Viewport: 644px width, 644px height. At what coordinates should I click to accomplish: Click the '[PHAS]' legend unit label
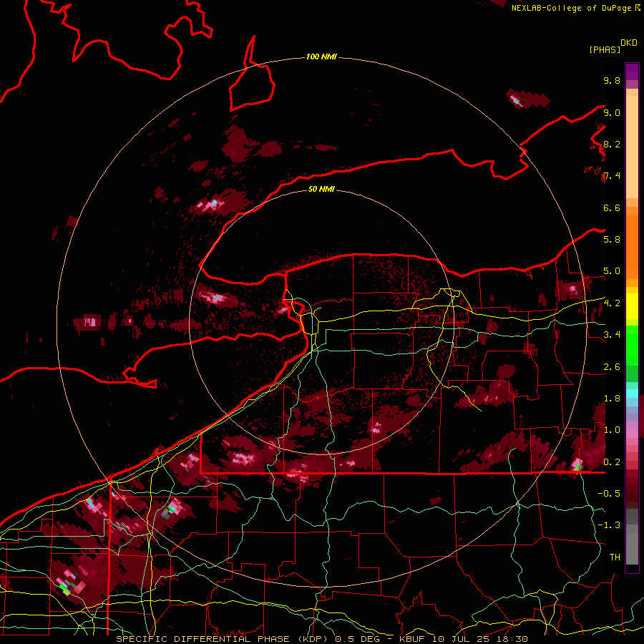(605, 50)
